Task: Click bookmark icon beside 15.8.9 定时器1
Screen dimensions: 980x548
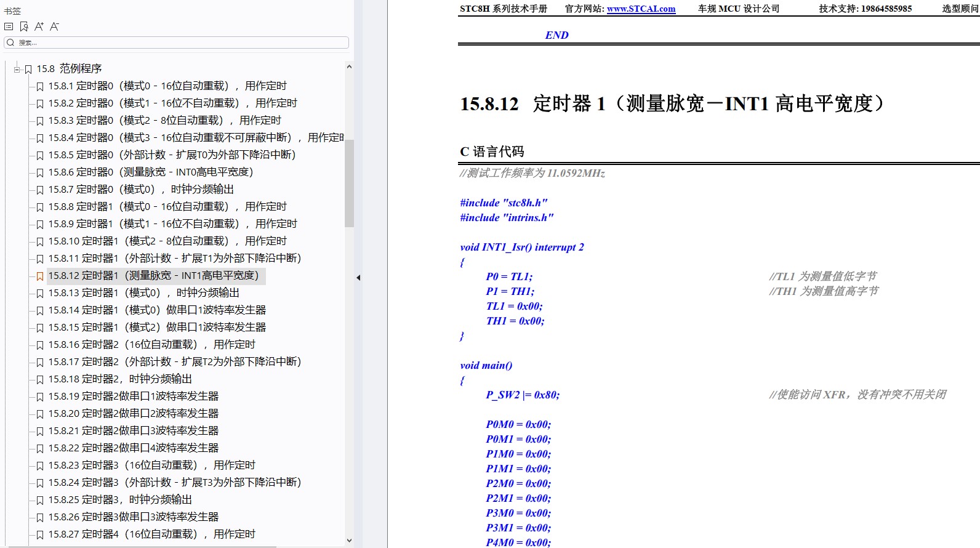Action: [40, 224]
